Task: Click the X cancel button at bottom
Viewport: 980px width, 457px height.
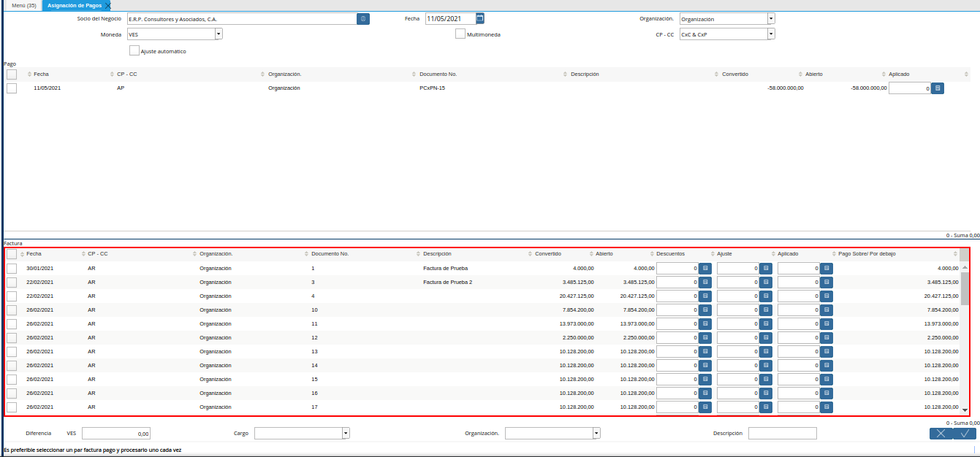Action: tap(941, 434)
